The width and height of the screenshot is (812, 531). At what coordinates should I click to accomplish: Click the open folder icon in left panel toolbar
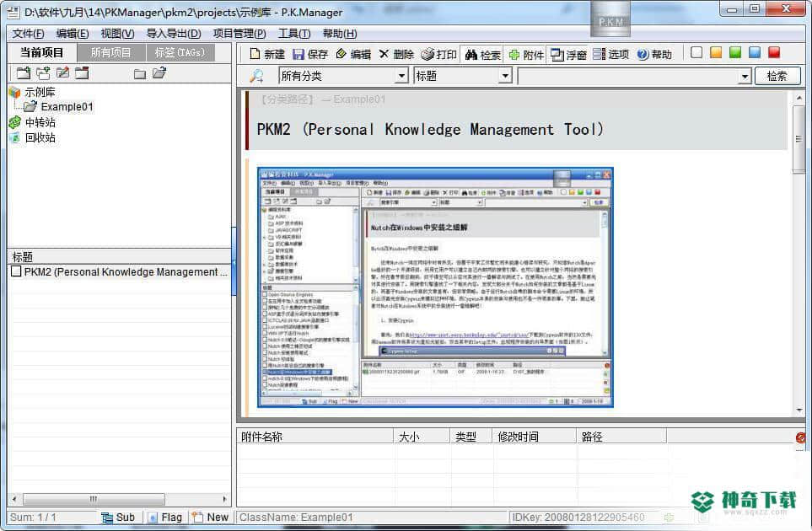pyautogui.click(x=159, y=73)
